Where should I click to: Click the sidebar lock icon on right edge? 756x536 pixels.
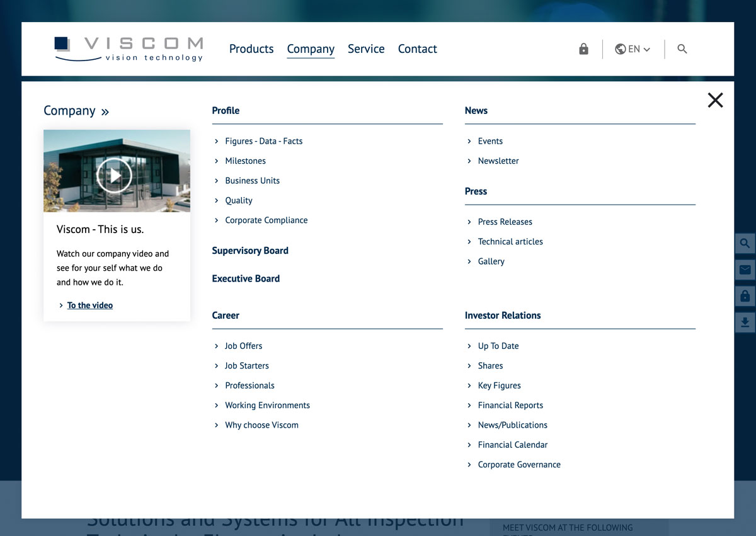[x=745, y=296]
